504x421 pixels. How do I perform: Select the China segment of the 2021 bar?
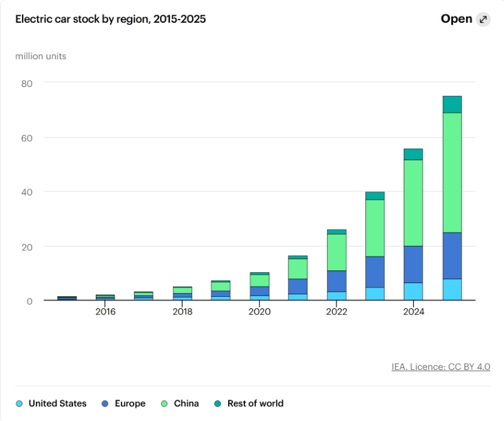click(x=297, y=269)
